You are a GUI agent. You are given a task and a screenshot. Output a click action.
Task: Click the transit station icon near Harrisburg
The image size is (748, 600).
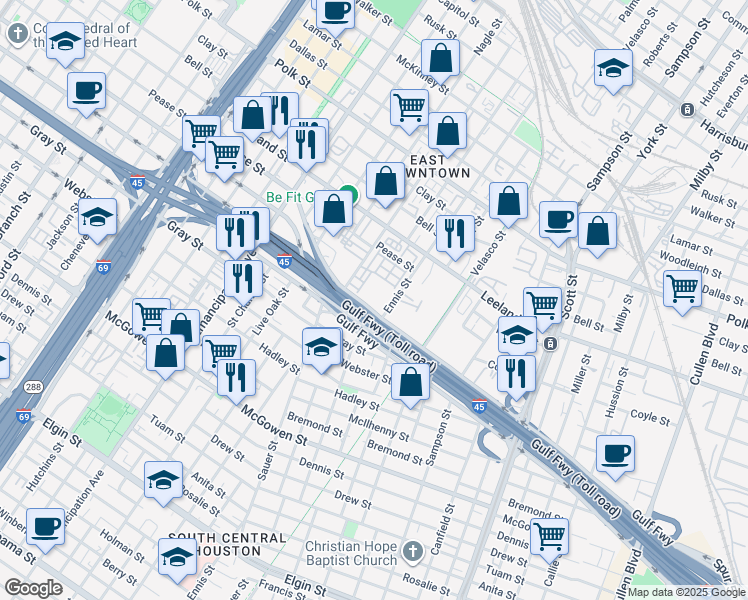click(688, 109)
